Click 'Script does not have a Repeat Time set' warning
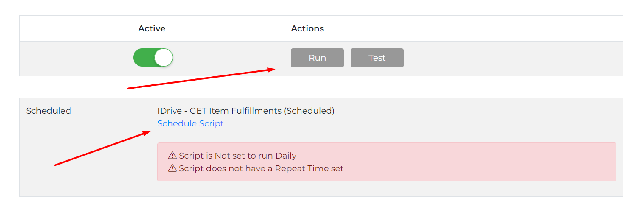 [261, 168]
